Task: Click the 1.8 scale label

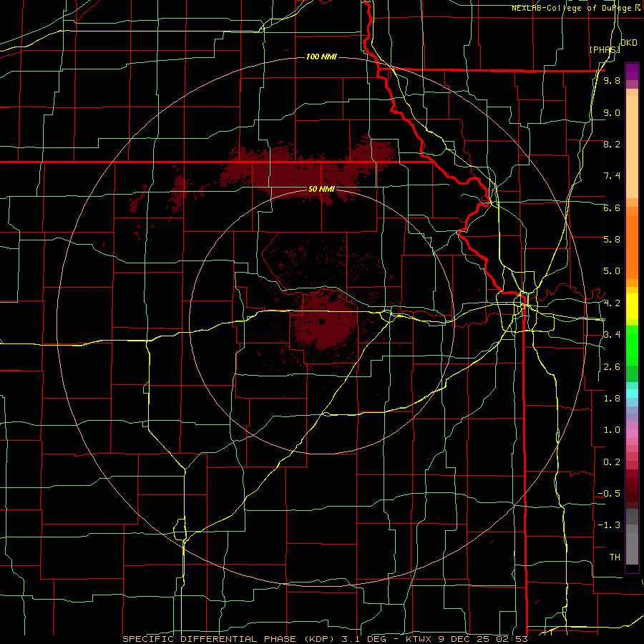Action: [612, 399]
